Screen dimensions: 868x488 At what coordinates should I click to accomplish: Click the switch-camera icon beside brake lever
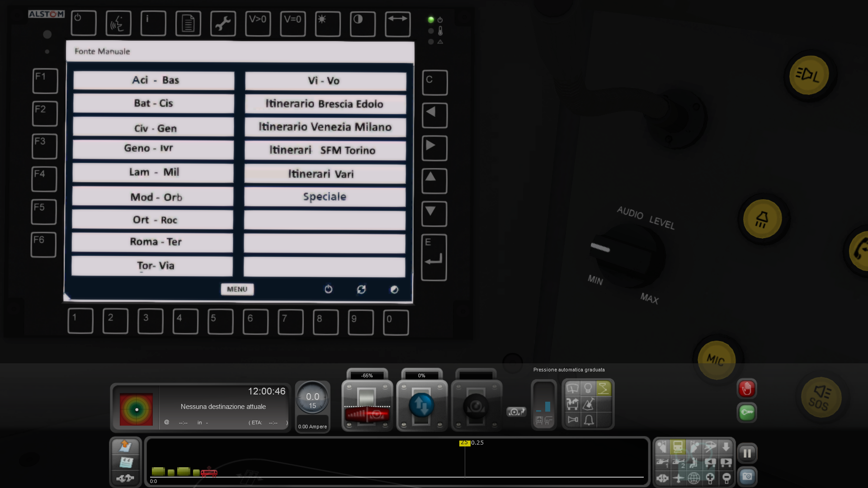click(x=516, y=412)
